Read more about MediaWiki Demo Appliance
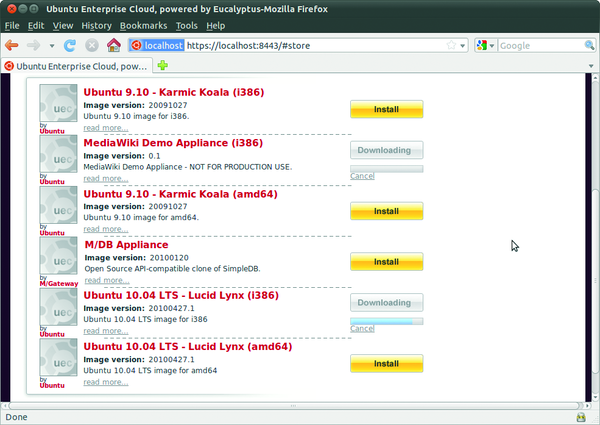Image resolution: width=600 pixels, height=425 pixels. 106,179
